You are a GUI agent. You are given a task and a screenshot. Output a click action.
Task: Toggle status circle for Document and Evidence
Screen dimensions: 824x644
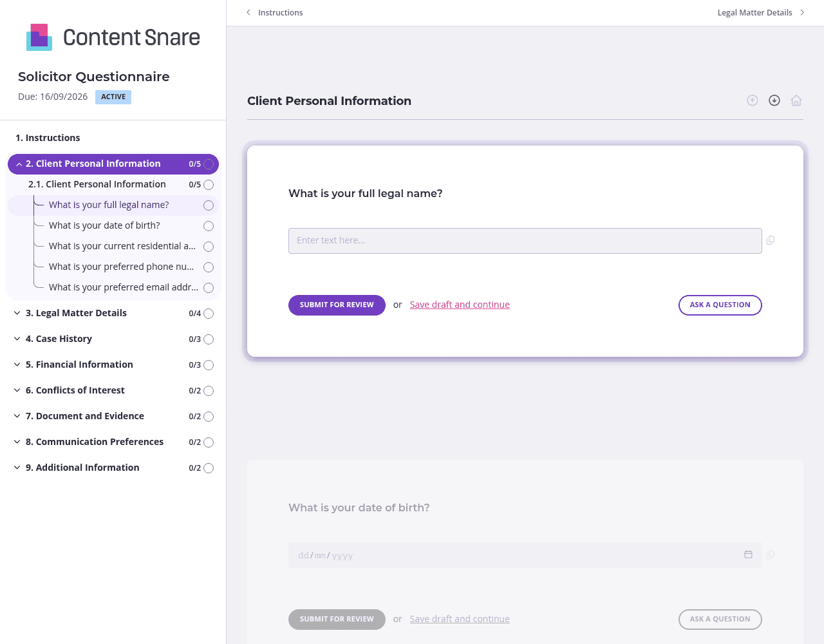tap(209, 417)
